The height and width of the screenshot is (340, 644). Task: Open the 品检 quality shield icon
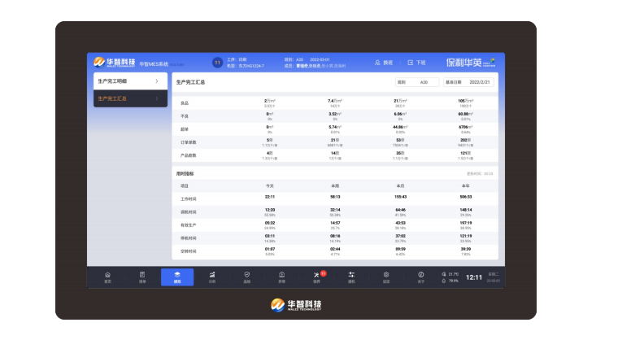pyautogui.click(x=247, y=277)
